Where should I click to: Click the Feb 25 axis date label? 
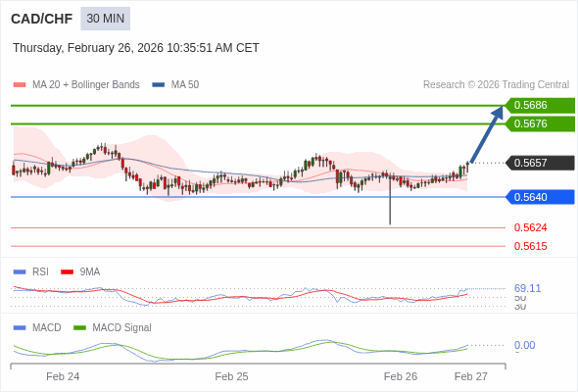coord(231,376)
